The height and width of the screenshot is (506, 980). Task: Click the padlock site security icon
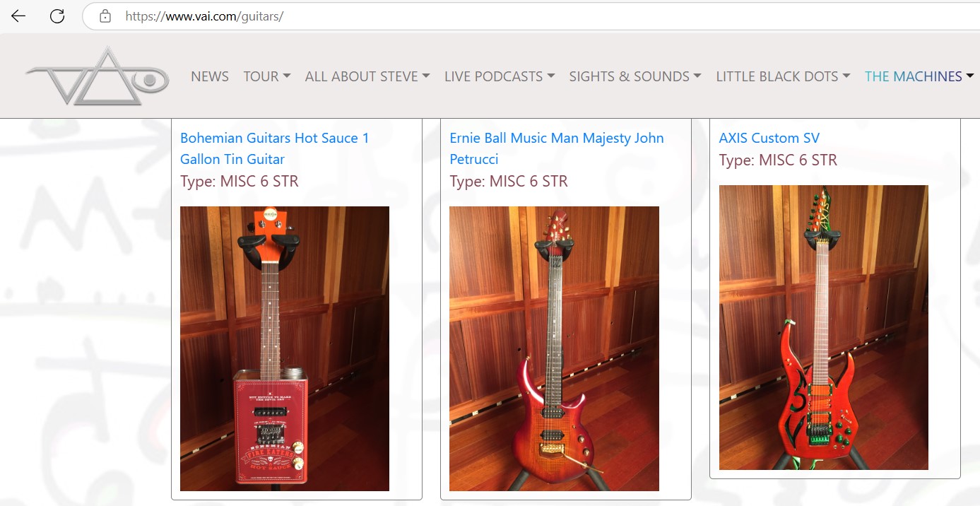click(x=105, y=16)
